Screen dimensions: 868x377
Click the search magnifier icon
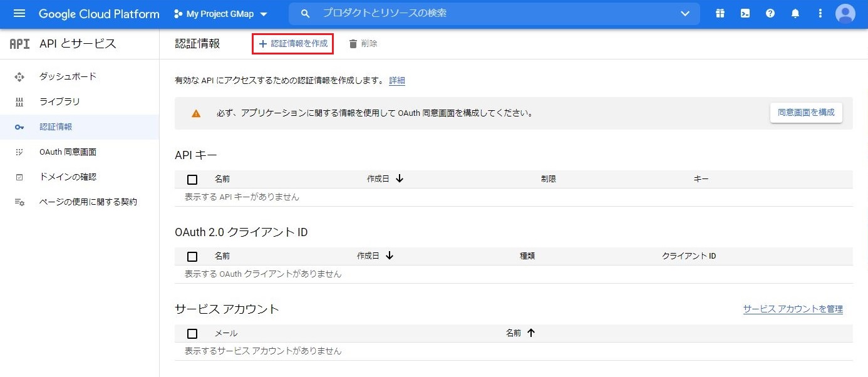coord(305,13)
